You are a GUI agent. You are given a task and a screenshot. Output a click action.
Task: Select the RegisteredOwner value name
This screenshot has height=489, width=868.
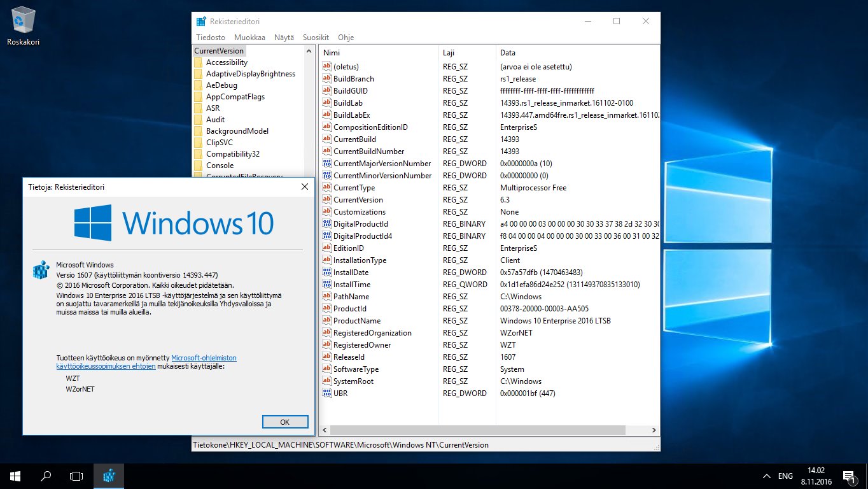(x=362, y=345)
